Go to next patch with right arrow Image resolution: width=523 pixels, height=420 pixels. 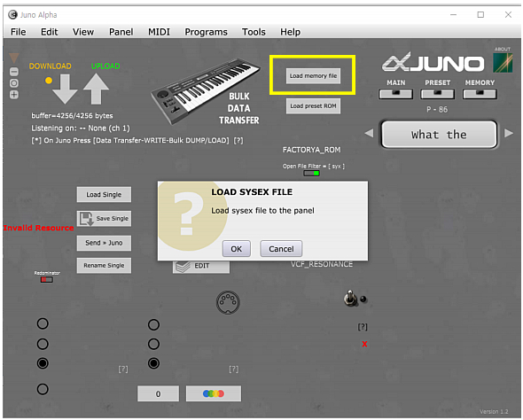coord(509,133)
